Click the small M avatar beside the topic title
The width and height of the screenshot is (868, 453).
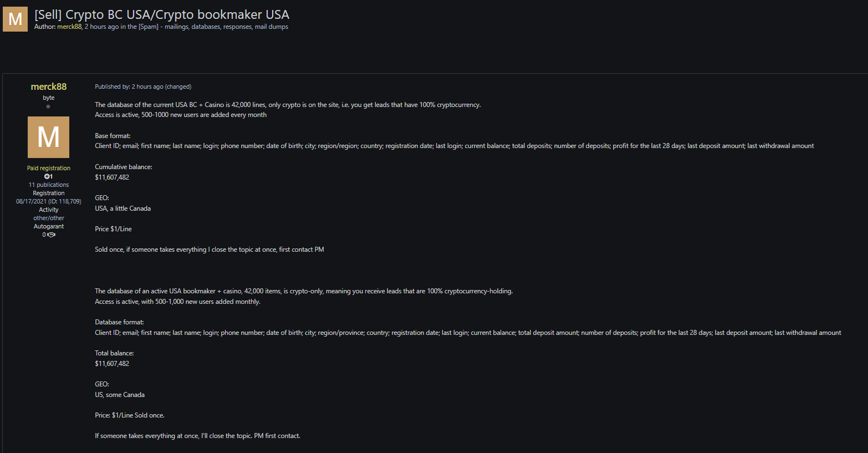[x=15, y=19]
